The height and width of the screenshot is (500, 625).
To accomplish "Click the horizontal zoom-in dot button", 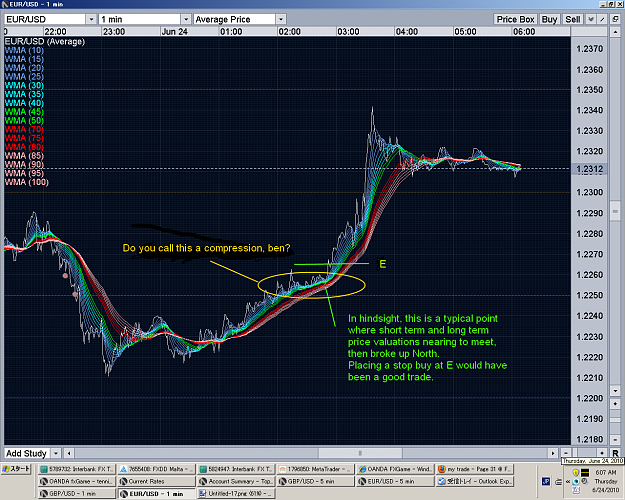I will tap(602, 453).
